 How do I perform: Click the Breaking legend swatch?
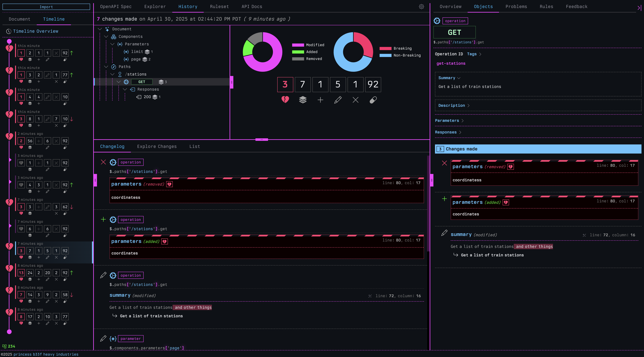[385, 49]
